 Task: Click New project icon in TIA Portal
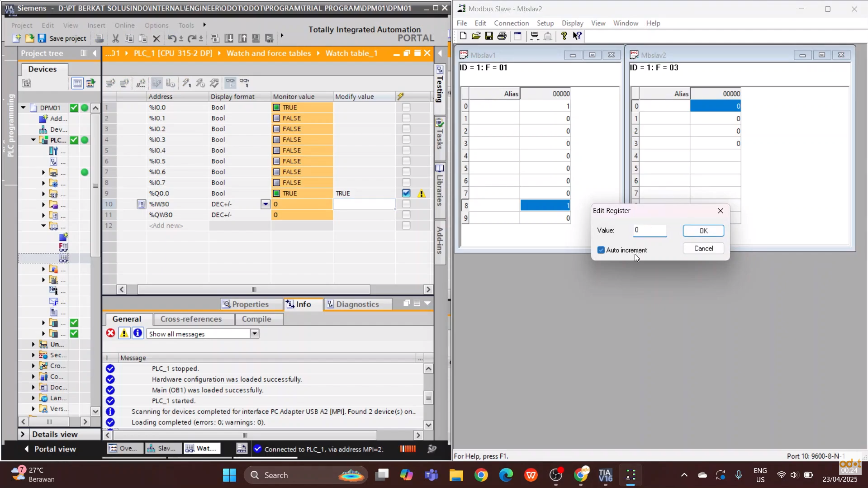[x=17, y=38]
